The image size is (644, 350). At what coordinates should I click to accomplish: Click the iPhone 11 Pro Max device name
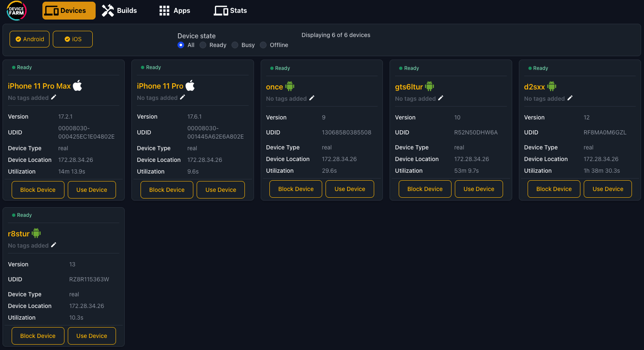click(39, 86)
